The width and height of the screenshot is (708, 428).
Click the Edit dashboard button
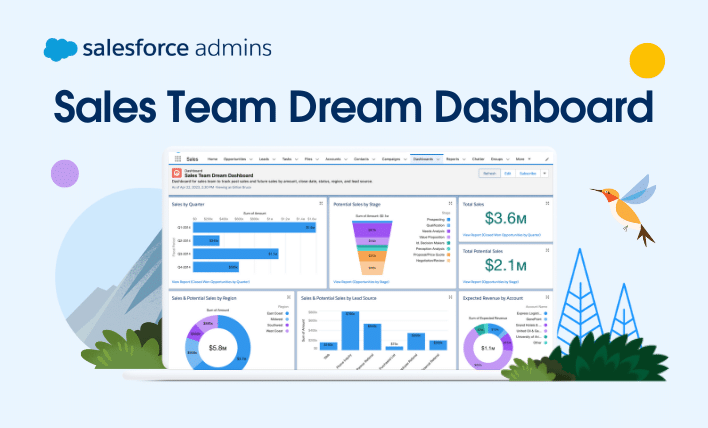pos(508,173)
